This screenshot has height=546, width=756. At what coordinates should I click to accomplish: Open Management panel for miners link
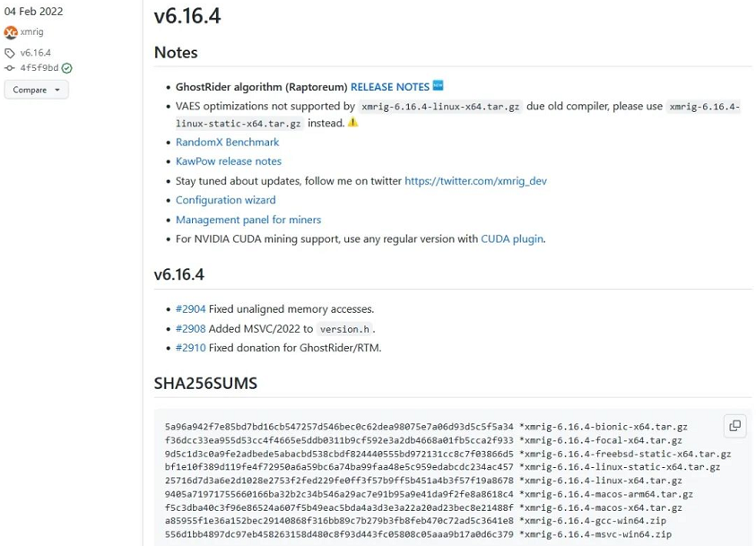pos(248,220)
